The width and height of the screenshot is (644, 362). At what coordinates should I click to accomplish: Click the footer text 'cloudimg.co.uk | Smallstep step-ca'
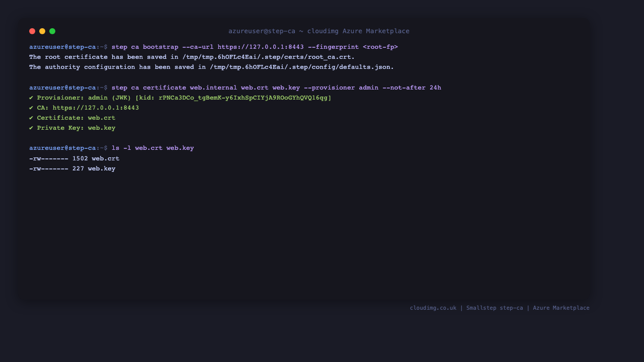pyautogui.click(x=466, y=308)
